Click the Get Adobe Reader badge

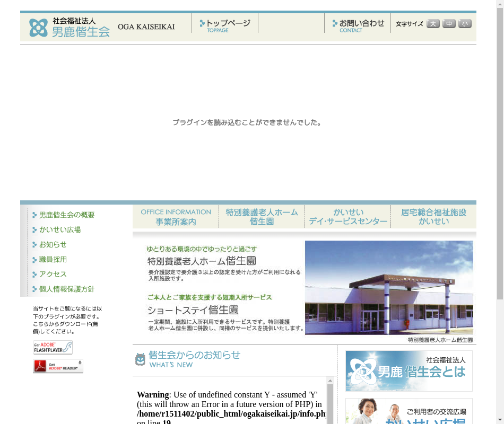[58, 366]
